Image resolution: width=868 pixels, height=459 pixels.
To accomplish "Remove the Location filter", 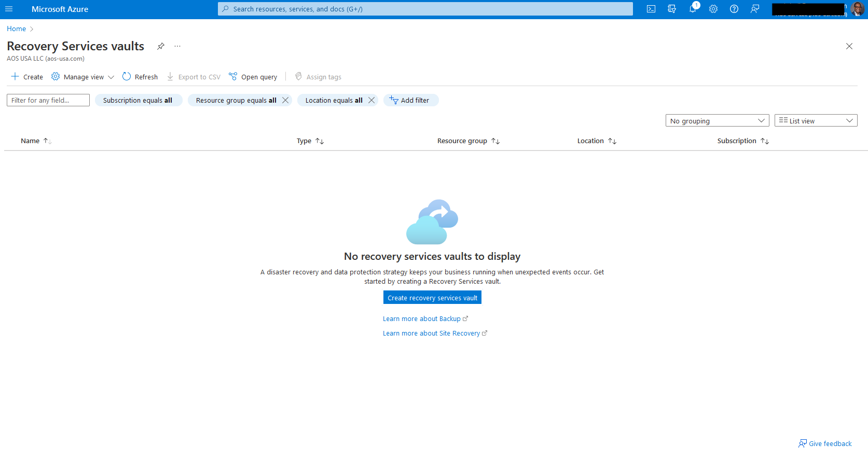I will (371, 100).
